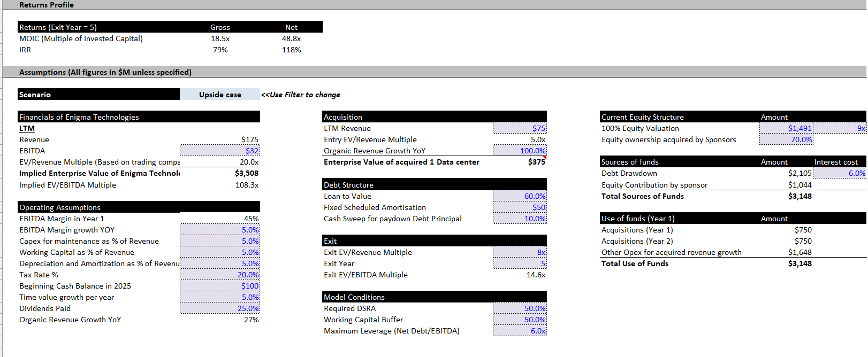Select the Operating Assumptions header
The width and height of the screenshot is (868, 357).
139,207
